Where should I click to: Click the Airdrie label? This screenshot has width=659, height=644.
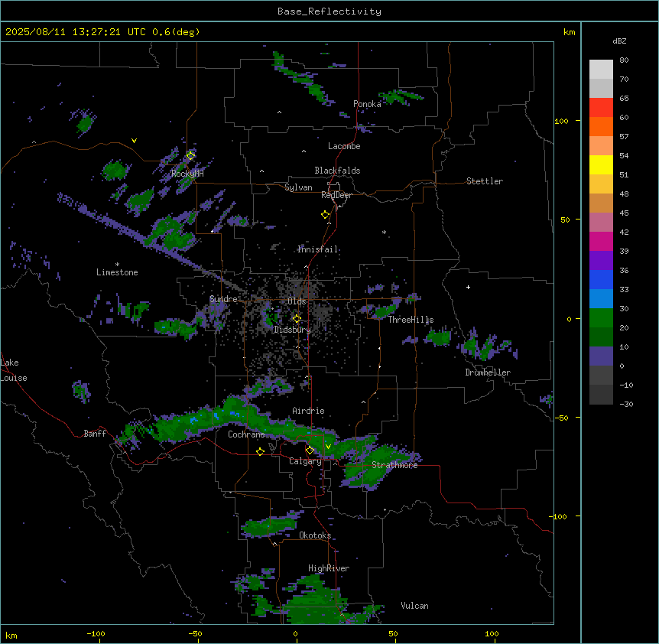(x=308, y=411)
